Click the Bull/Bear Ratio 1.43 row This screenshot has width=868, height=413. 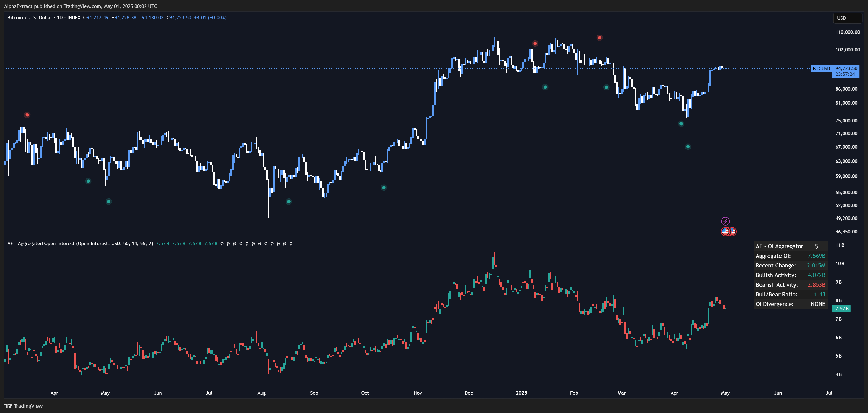790,295
